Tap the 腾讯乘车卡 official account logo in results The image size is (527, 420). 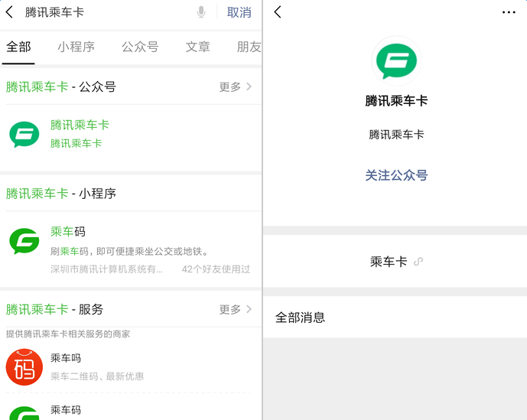click(x=24, y=134)
